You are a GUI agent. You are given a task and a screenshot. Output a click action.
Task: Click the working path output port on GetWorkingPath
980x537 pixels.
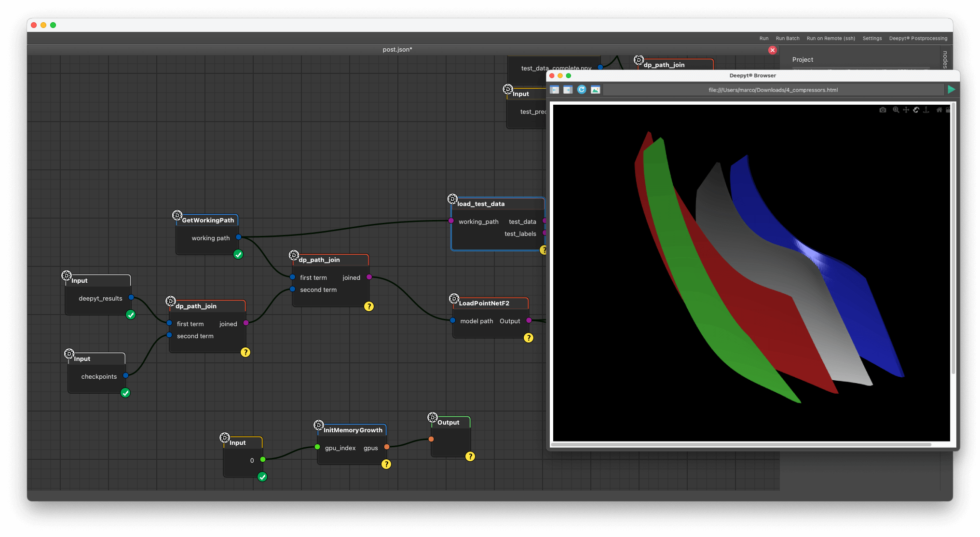[x=238, y=237]
